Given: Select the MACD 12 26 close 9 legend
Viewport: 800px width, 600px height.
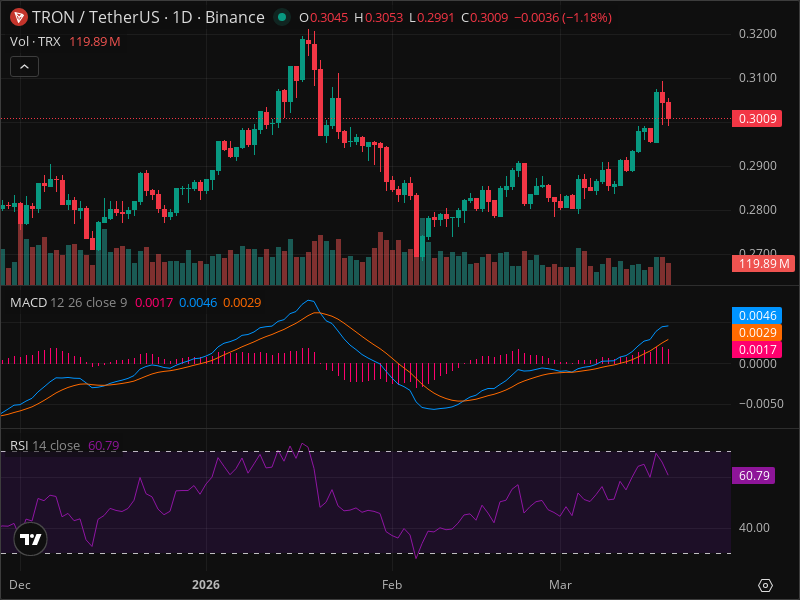Looking at the screenshot, I should pos(68,303).
